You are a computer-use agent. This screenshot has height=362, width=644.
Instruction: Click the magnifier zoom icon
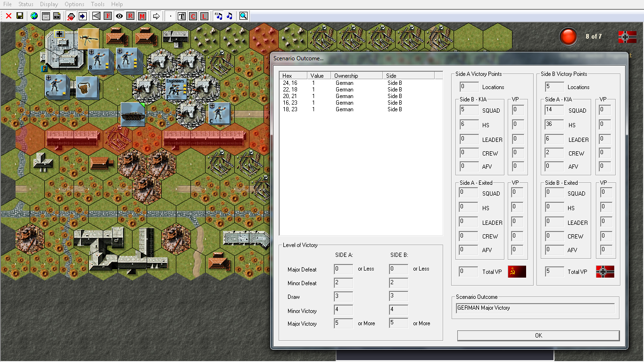point(243,16)
